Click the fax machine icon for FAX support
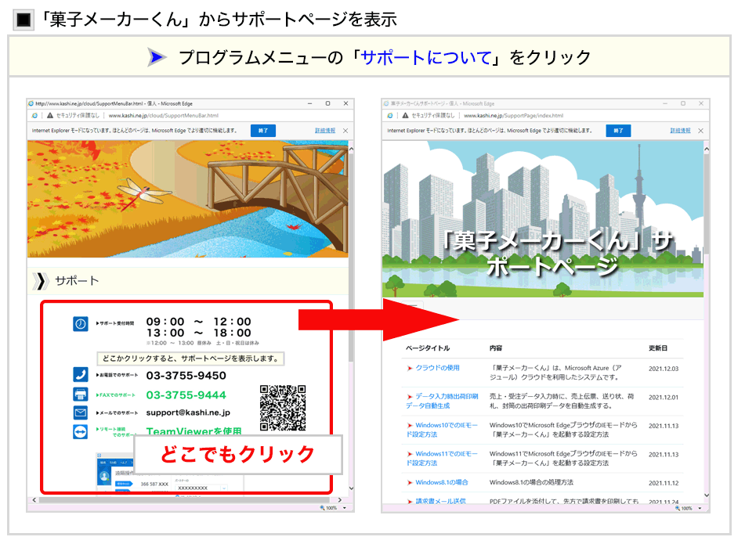This screenshot has height=544, width=756. [x=81, y=394]
